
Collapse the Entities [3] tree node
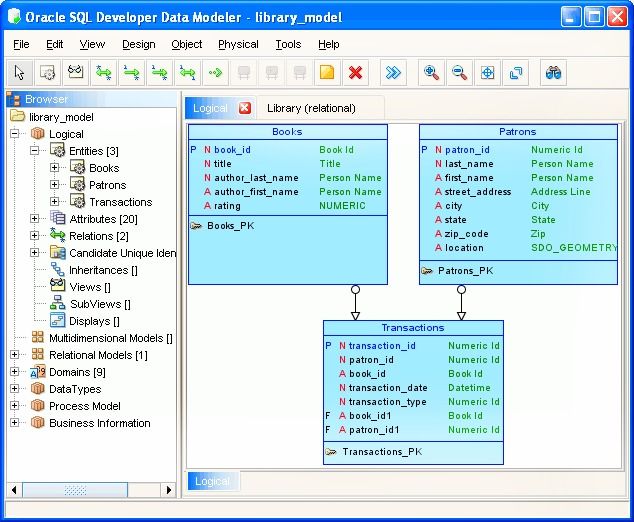click(x=35, y=151)
